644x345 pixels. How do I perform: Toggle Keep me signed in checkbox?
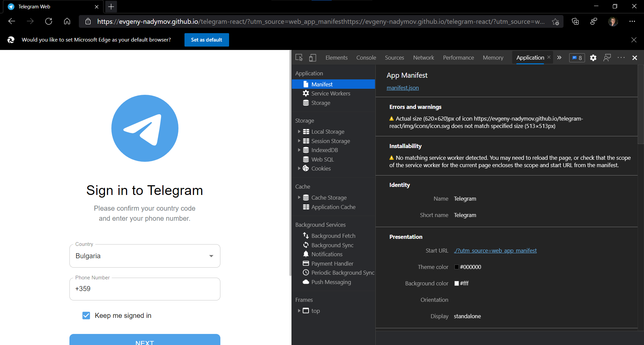click(x=86, y=316)
